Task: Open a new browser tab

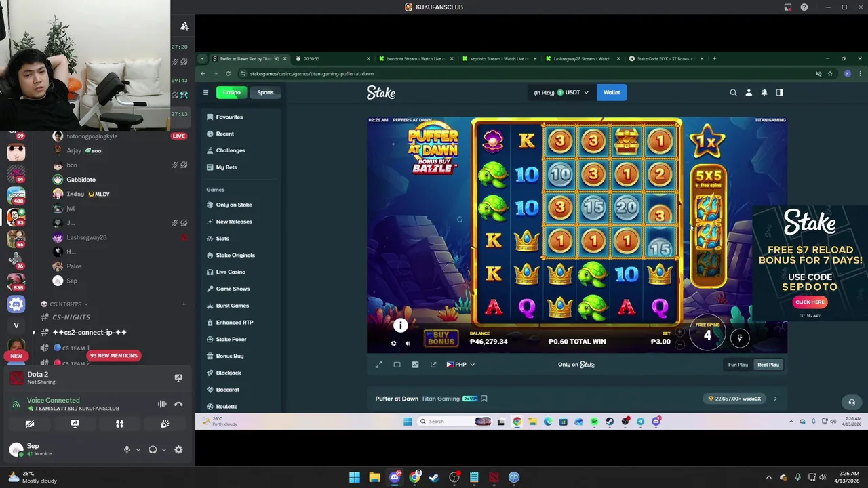Action: [x=714, y=58]
